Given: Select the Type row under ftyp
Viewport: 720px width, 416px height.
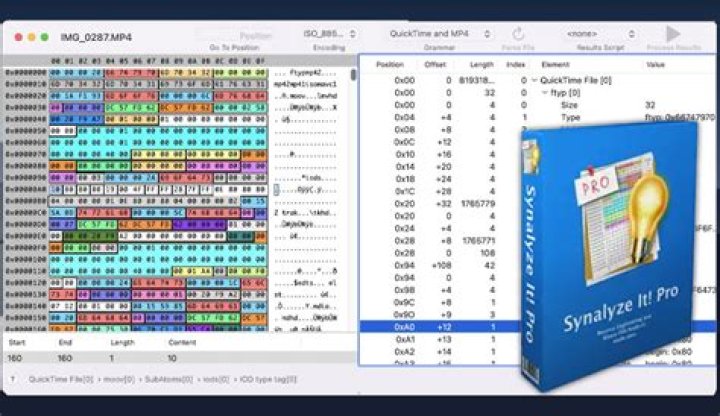Looking at the screenshot, I should click(x=537, y=118).
